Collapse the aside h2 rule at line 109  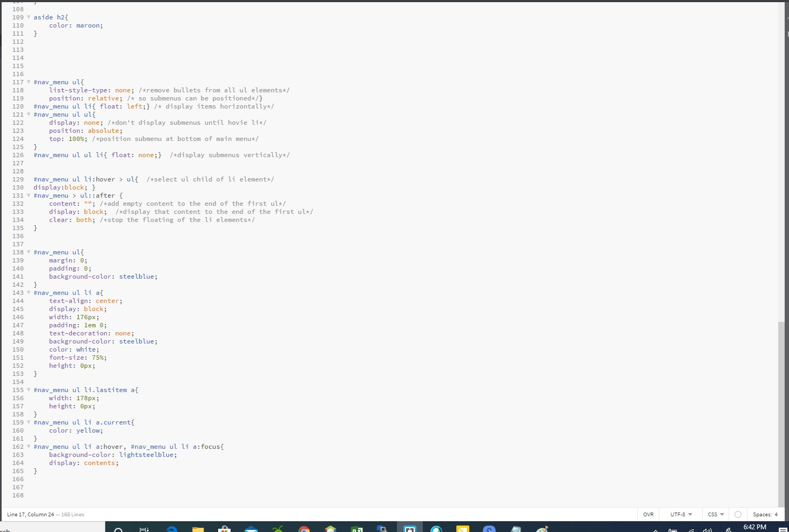pyautogui.click(x=29, y=17)
